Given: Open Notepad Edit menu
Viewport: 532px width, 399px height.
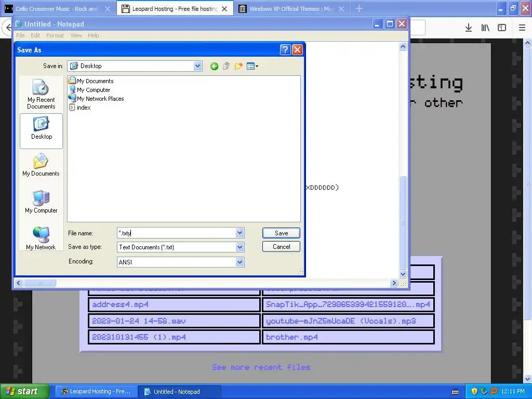Looking at the screenshot, I should point(35,35).
